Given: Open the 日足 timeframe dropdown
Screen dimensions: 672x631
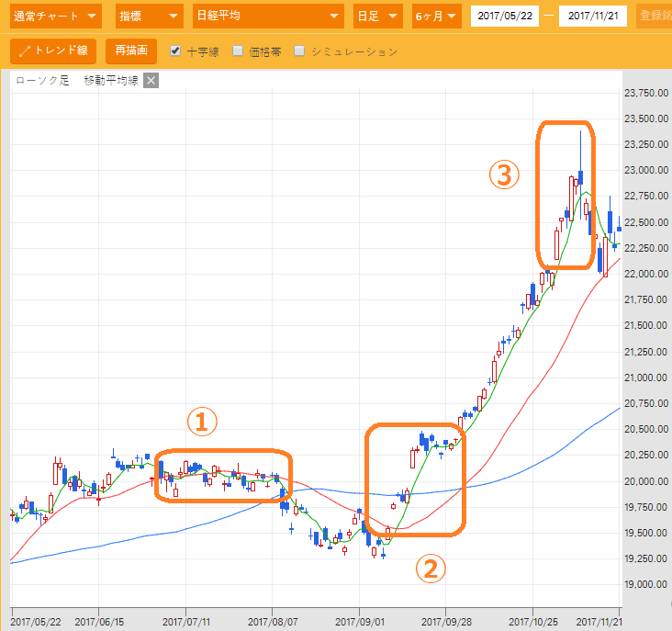Looking at the screenshot, I should click(x=377, y=17).
